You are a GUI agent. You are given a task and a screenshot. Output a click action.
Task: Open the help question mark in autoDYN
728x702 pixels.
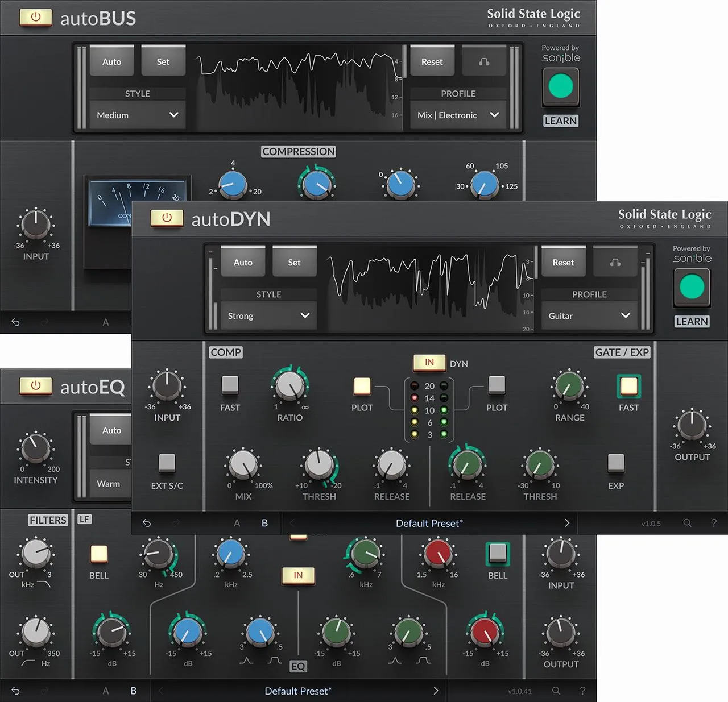click(x=714, y=523)
